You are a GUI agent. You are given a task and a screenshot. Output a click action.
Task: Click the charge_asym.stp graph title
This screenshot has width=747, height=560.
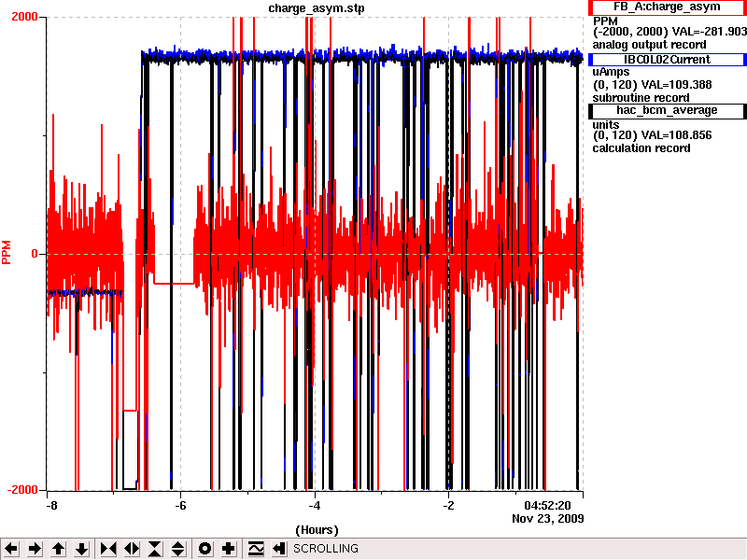(317, 8)
